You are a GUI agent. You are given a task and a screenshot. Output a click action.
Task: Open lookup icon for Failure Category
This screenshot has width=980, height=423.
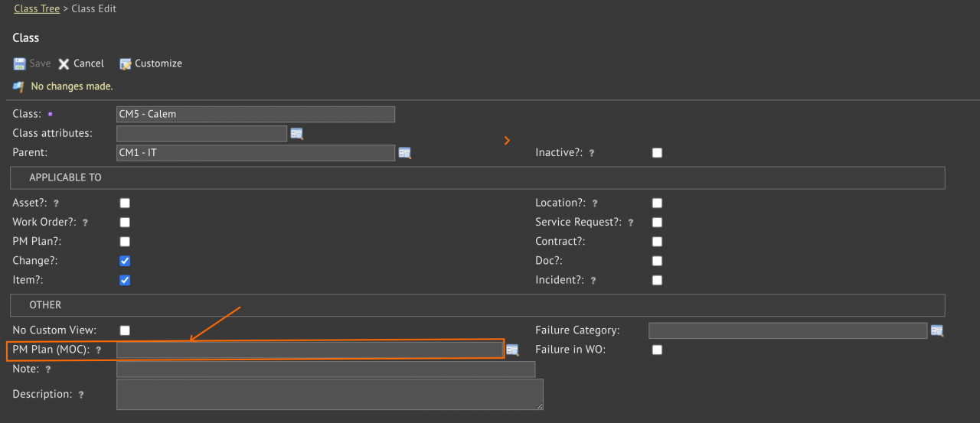[x=936, y=330]
